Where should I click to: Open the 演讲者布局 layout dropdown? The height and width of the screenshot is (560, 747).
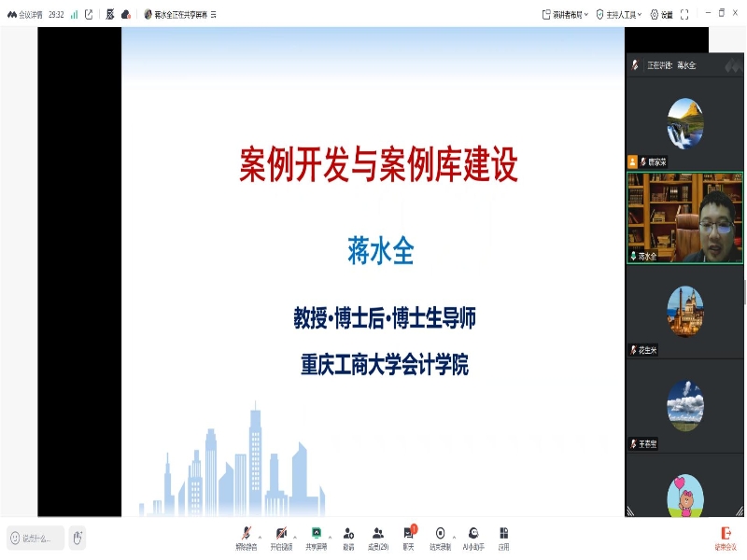(x=562, y=13)
